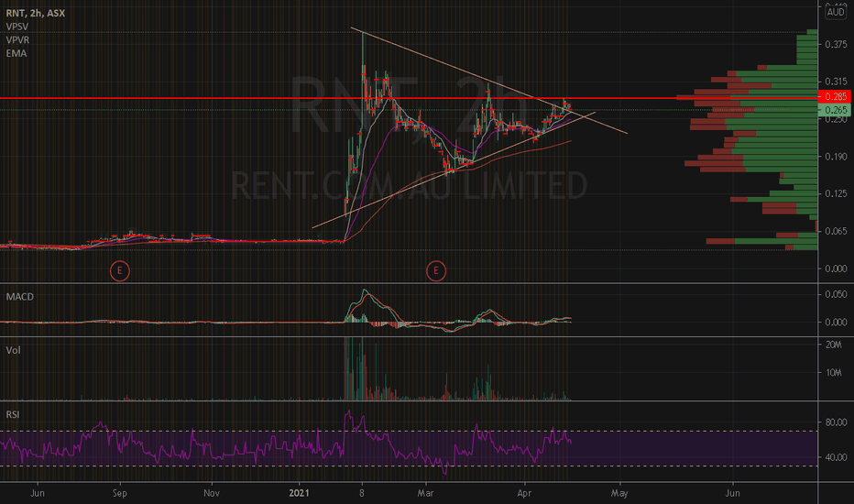Screen dimensions: 854x504
Task: Open the earnings marker near September
Action: (x=120, y=271)
